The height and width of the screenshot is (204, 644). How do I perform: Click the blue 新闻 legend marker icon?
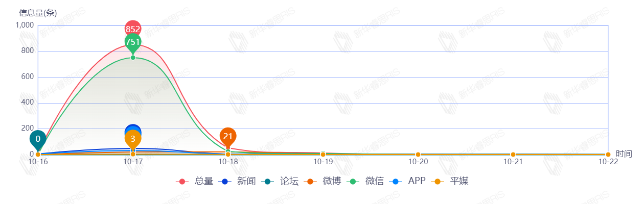click(x=225, y=181)
